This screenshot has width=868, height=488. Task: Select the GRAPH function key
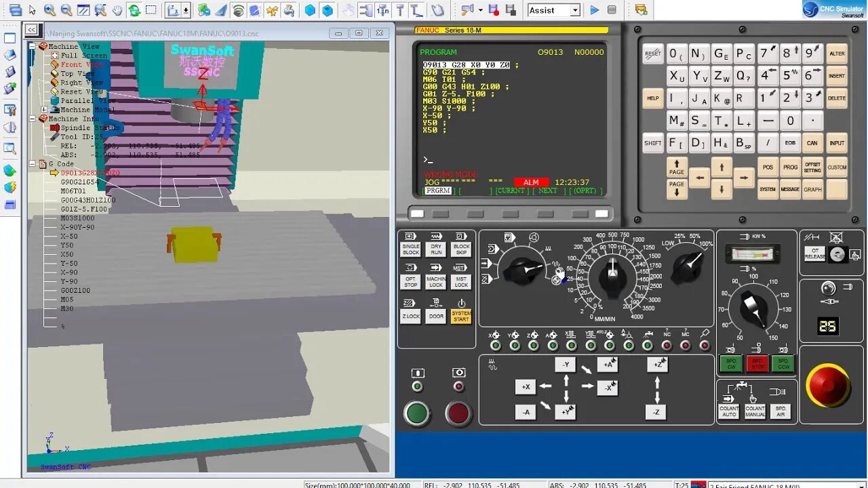coord(812,189)
